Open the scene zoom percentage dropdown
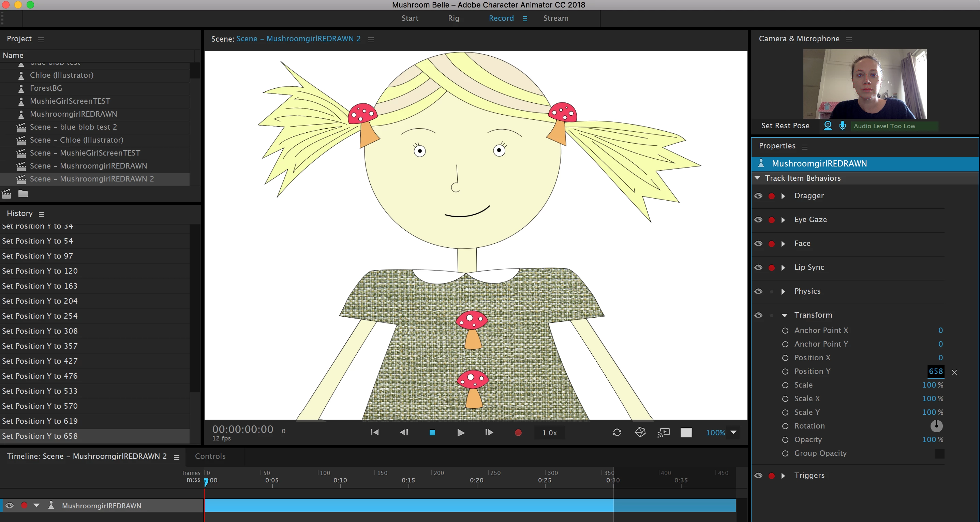 tap(733, 433)
